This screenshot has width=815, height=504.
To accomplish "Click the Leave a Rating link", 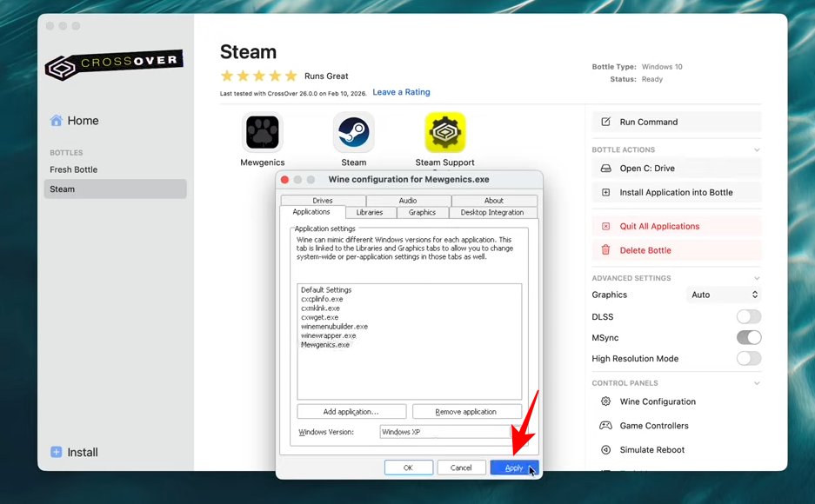I will [401, 92].
